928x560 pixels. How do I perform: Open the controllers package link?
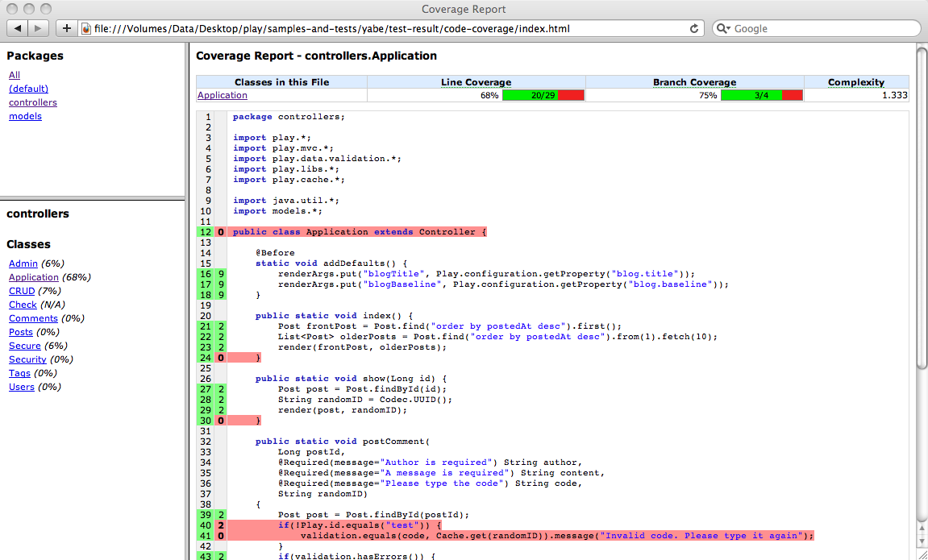[33, 102]
